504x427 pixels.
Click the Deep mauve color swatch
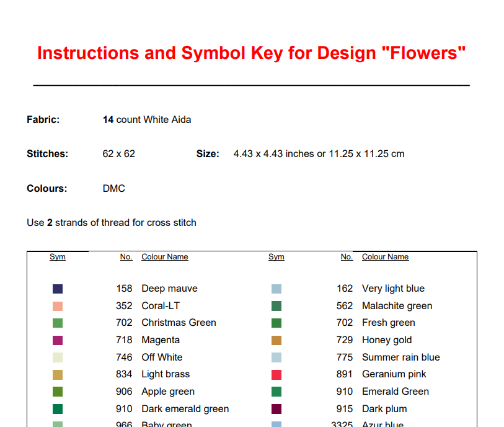[x=58, y=289]
